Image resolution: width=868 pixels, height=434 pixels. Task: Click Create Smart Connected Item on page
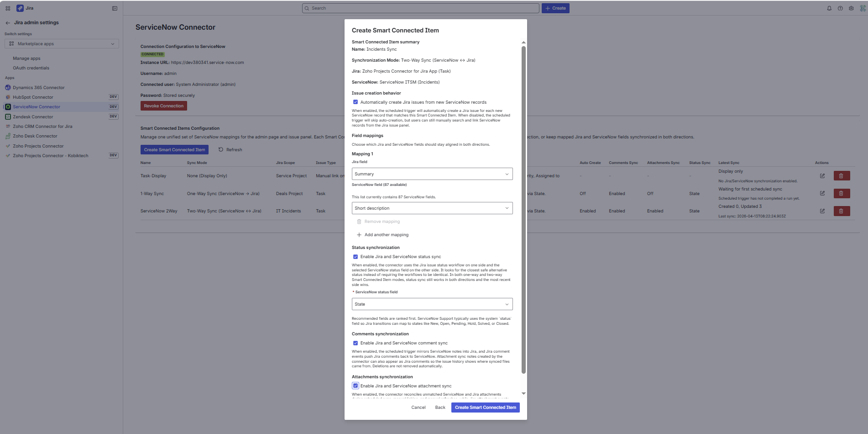click(174, 150)
